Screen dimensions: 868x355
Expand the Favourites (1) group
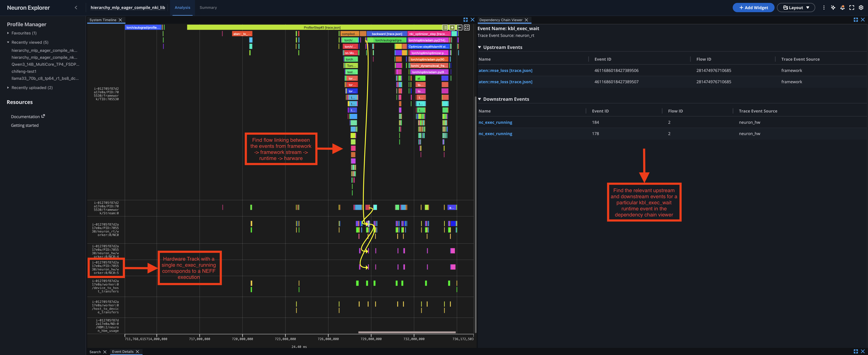point(8,33)
